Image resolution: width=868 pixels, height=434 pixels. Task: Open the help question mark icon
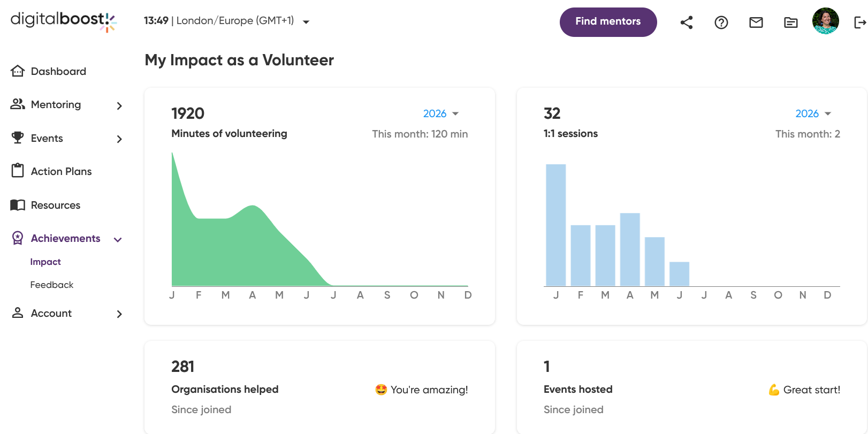pyautogui.click(x=721, y=22)
